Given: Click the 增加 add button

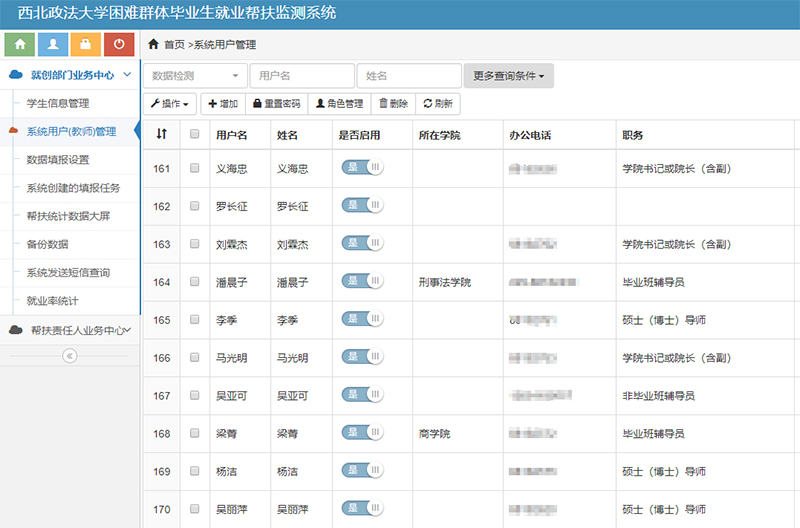Looking at the screenshot, I should (x=223, y=103).
